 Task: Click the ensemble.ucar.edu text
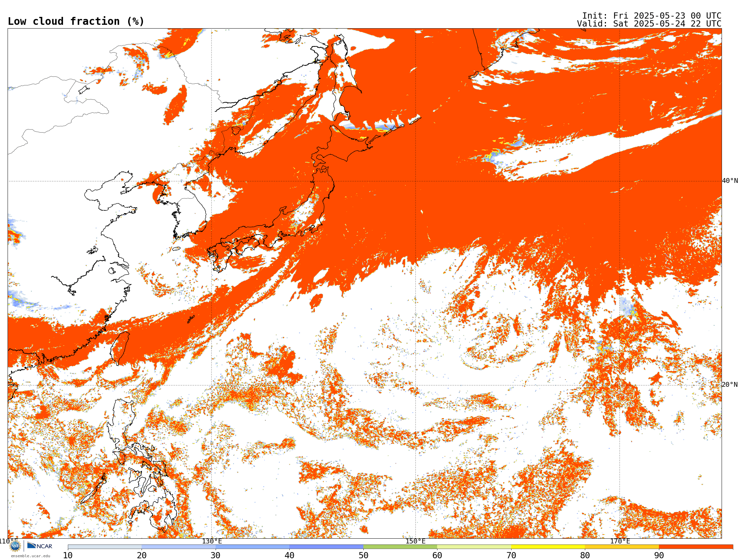30,556
